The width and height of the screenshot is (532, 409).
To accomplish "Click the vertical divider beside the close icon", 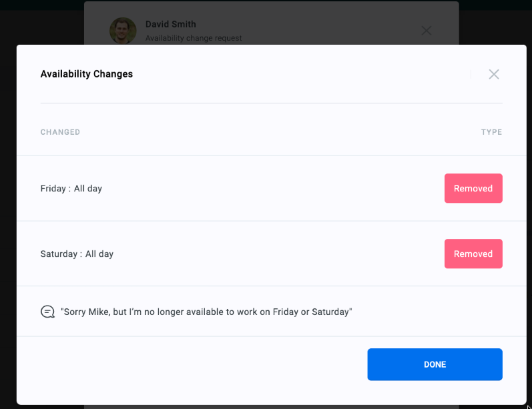I will (471, 74).
